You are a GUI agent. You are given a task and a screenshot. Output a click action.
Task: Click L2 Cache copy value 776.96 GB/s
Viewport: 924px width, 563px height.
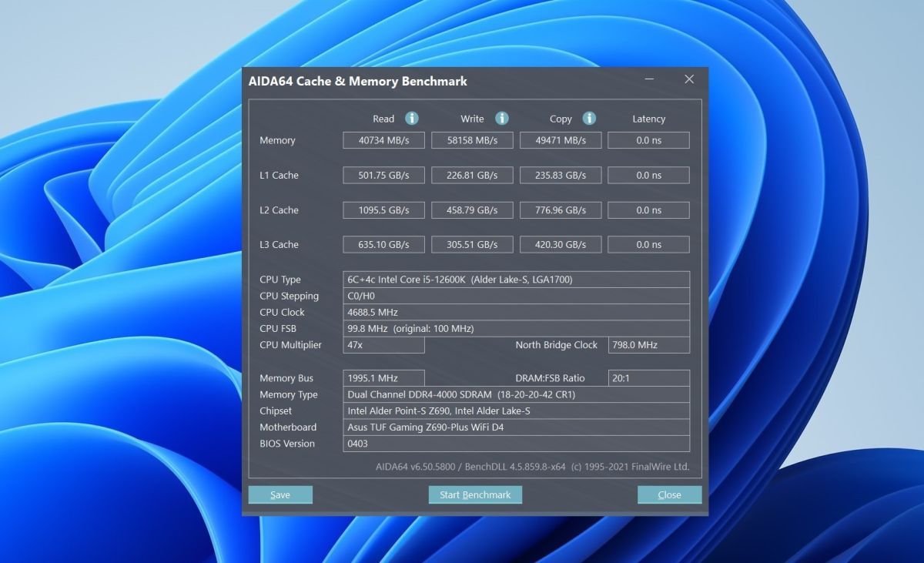(561, 209)
